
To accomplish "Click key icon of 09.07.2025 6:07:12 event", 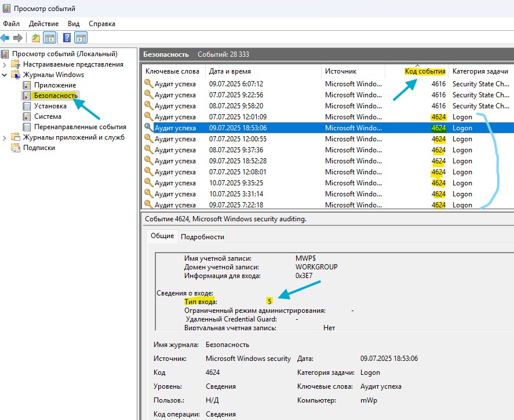I will coord(149,83).
